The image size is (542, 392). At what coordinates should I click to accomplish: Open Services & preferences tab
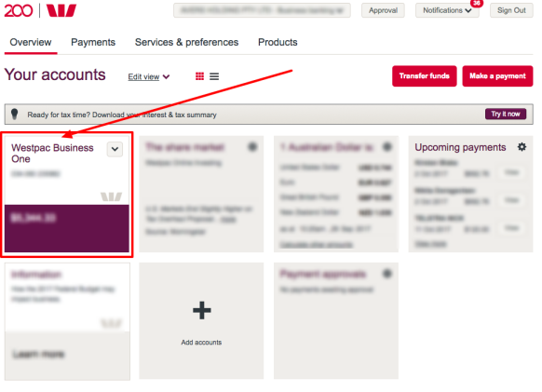coord(186,42)
